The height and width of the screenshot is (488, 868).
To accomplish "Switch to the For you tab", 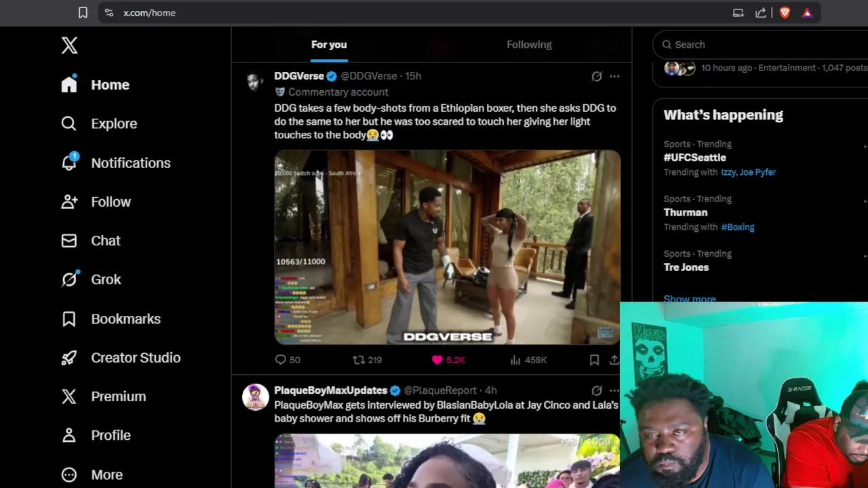I will pyautogui.click(x=329, y=45).
